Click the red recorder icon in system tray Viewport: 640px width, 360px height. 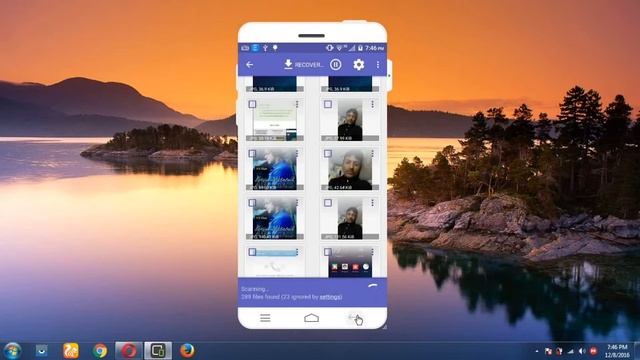point(593,351)
